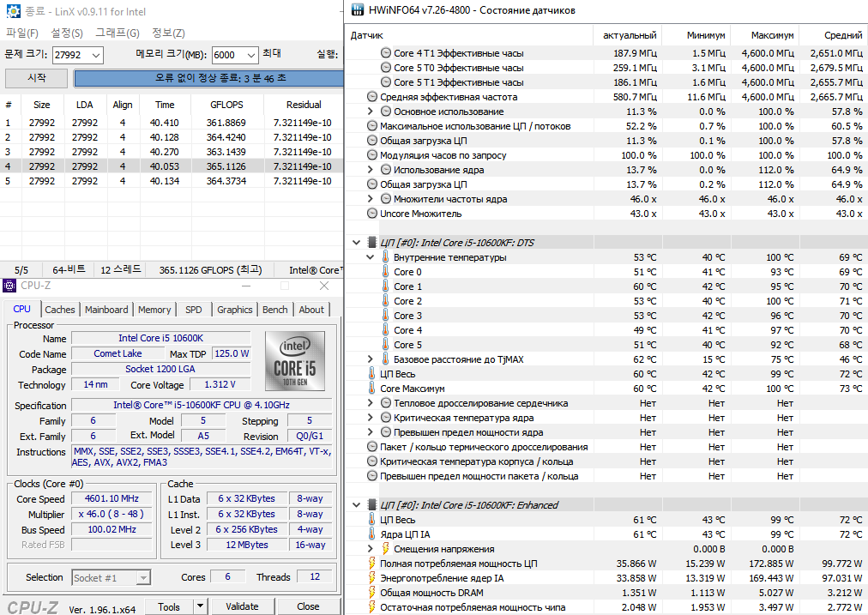
Task: Select LinX result row 4 with 365.1126 GFLOPS
Action: pyautogui.click(x=172, y=166)
